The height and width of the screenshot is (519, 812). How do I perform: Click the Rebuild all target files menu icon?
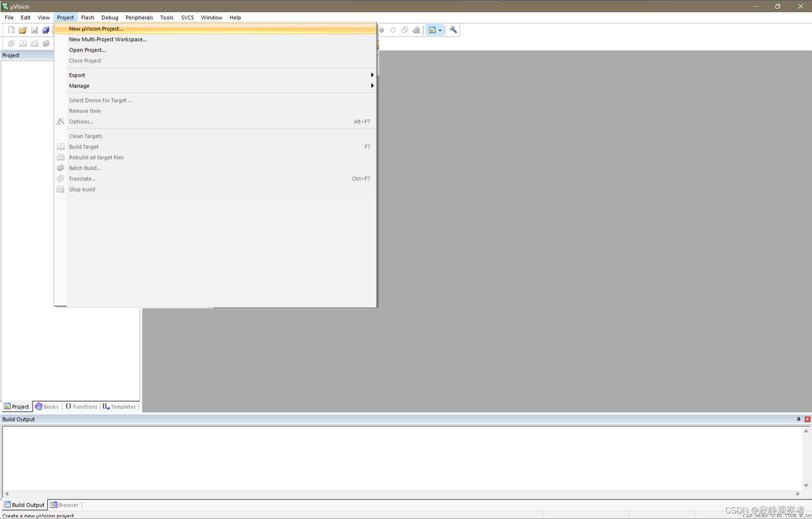tap(61, 157)
